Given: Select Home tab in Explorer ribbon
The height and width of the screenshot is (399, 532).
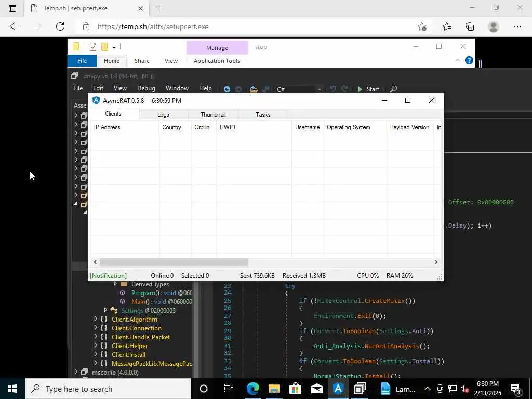Looking at the screenshot, I should (x=112, y=61).
